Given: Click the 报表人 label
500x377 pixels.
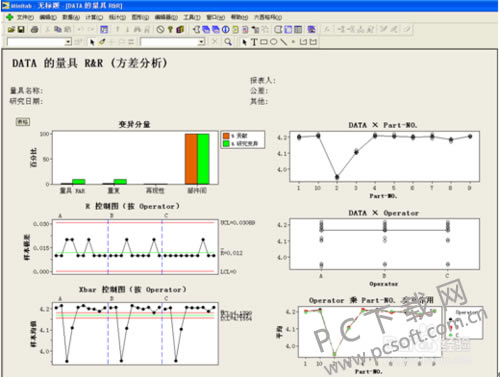Looking at the screenshot, I should [x=263, y=80].
